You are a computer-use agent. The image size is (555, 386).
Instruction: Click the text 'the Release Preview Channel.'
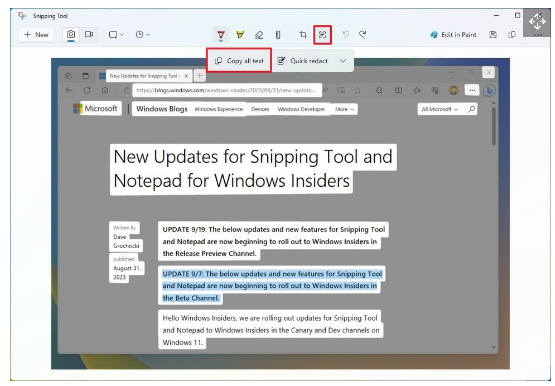(x=209, y=254)
